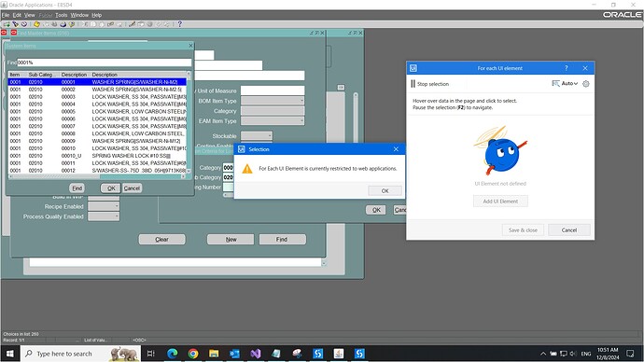Click the horizontal scrollbar of the item list
The width and height of the screenshot is (644, 362).
[97, 176]
